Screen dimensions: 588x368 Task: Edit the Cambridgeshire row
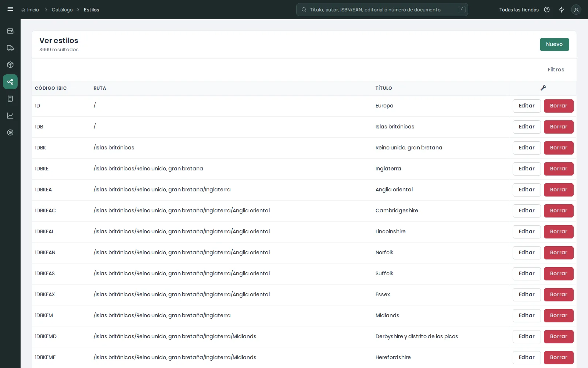coord(527,211)
